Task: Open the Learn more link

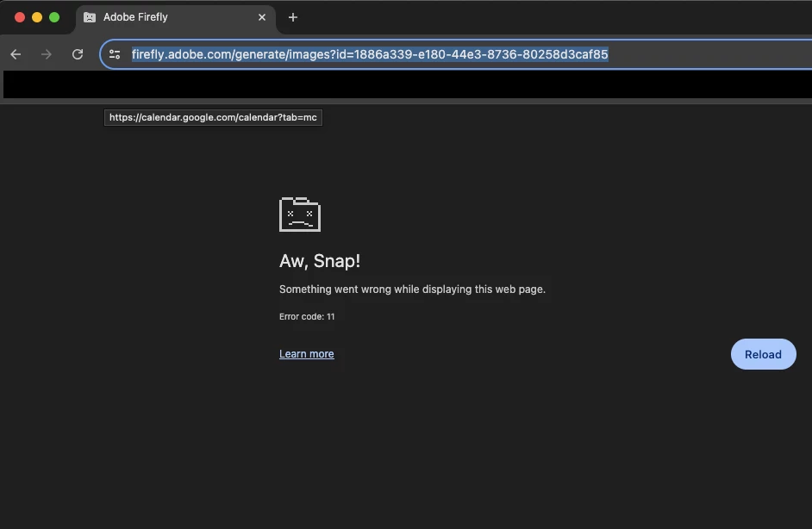Action: (307, 354)
